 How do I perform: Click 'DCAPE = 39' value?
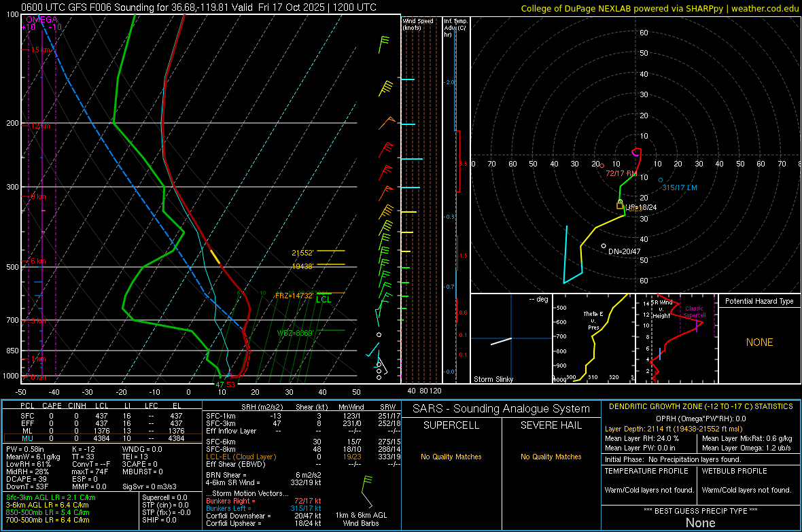coord(26,479)
